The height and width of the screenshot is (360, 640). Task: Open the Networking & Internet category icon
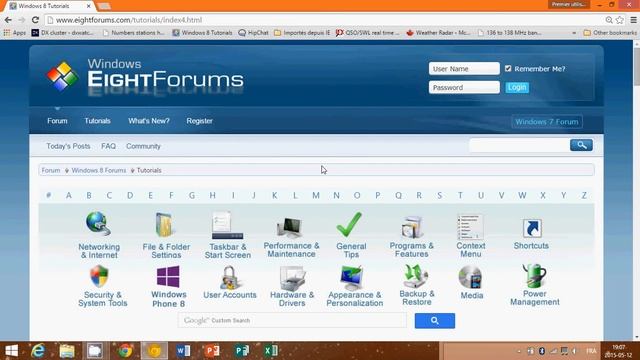pos(98,224)
